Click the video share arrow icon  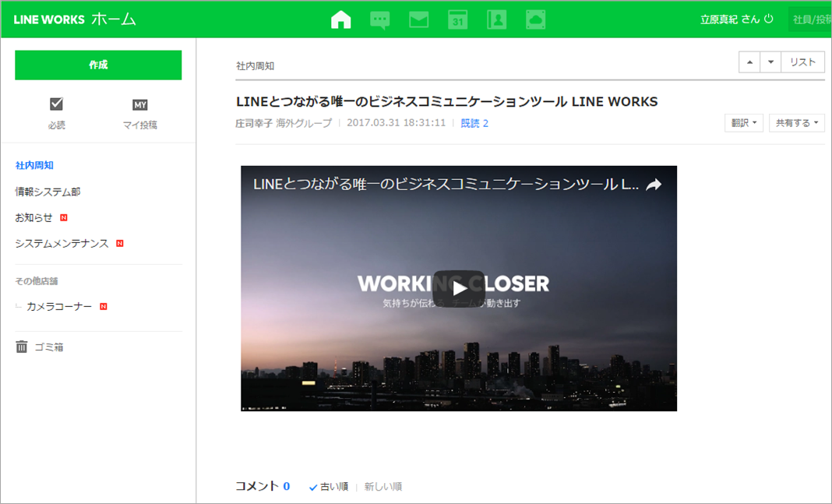click(x=654, y=185)
